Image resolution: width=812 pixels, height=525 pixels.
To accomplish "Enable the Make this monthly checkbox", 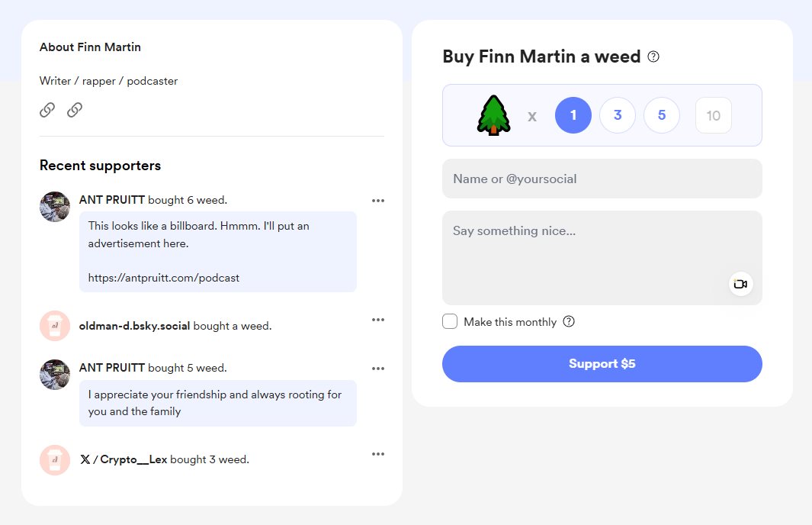I will click(x=450, y=321).
